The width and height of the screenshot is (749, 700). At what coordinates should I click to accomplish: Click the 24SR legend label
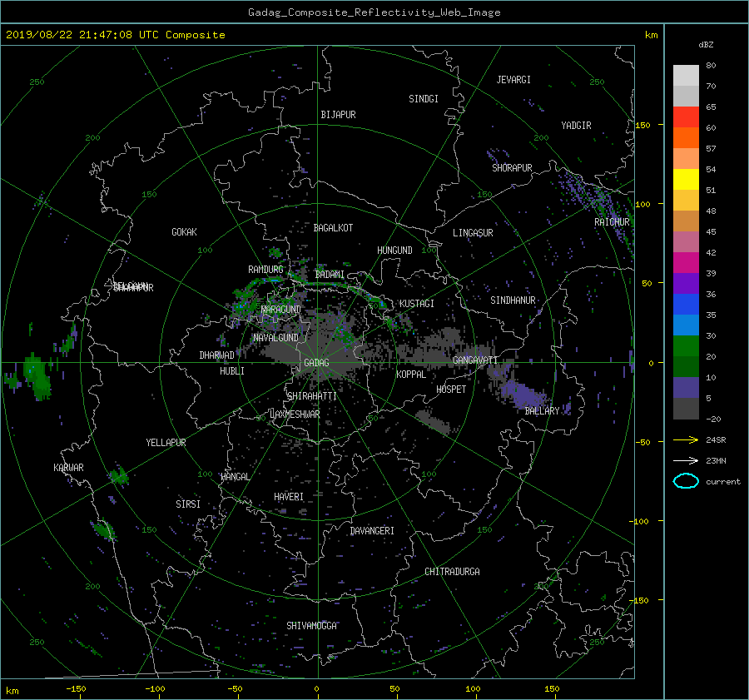716,439
